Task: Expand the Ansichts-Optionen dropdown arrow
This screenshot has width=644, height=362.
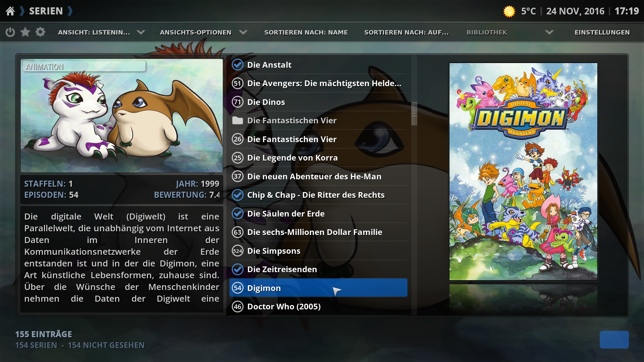Action: click(243, 32)
